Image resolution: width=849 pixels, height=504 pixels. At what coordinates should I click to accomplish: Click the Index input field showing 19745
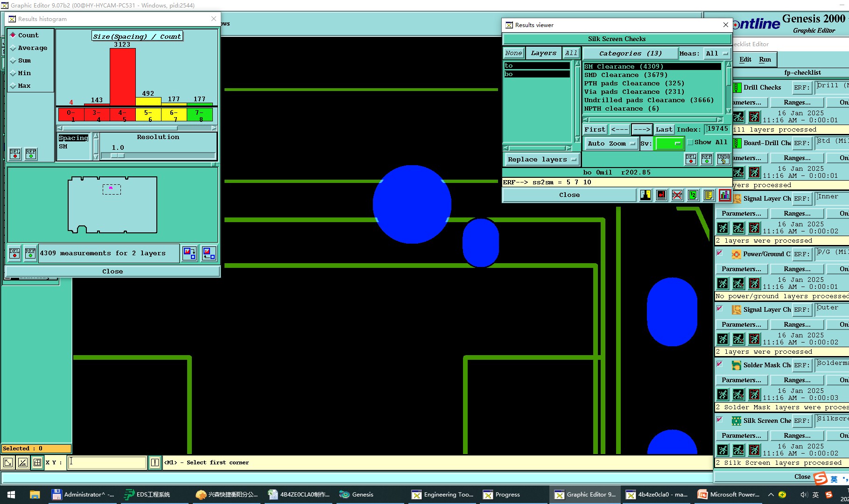point(717,129)
